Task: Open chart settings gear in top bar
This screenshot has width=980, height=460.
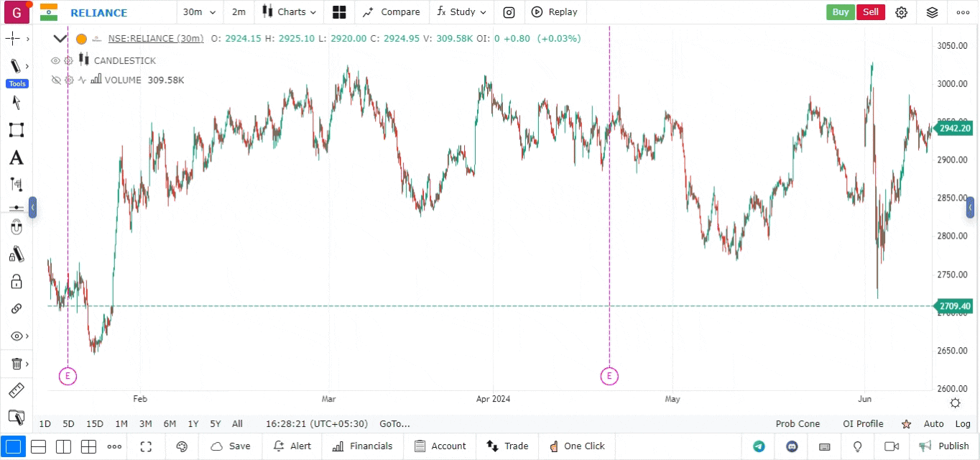Action: [x=902, y=12]
